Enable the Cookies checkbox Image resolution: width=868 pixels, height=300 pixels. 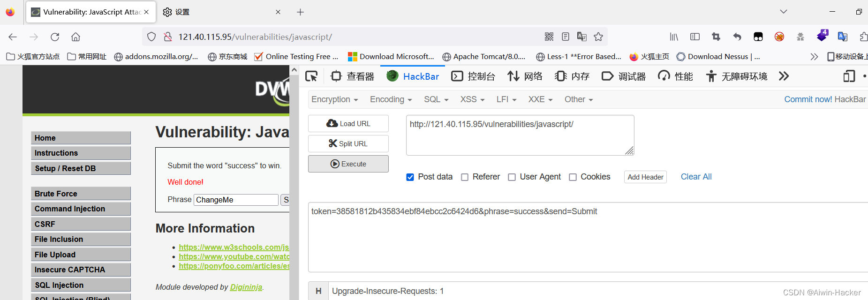(x=573, y=177)
